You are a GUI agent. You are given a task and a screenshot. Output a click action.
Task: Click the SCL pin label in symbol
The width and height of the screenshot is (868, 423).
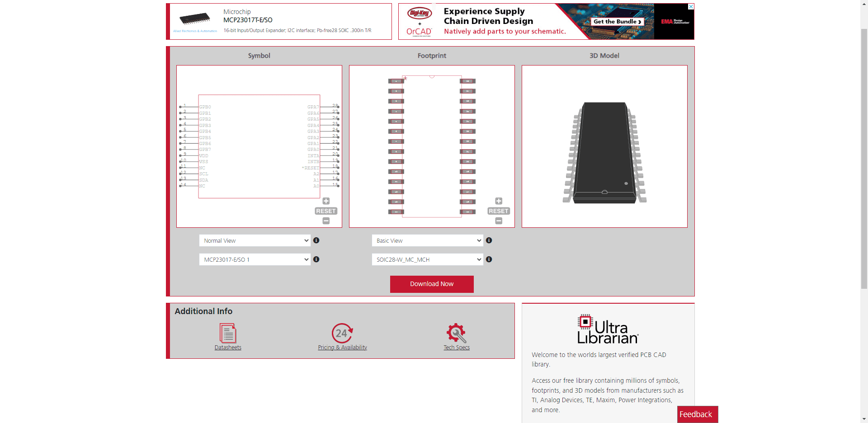click(x=204, y=174)
